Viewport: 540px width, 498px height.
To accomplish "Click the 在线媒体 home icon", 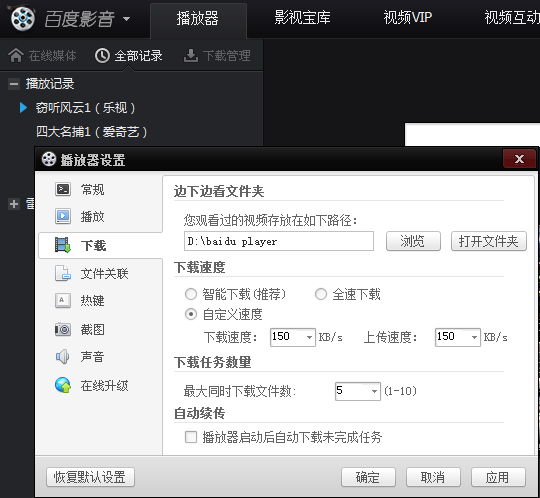I will tap(16, 55).
